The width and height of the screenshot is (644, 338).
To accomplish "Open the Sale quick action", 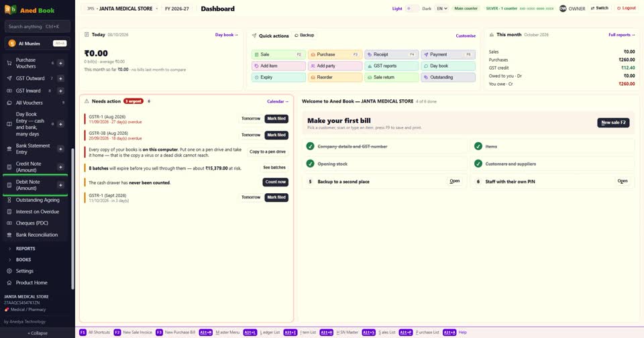I will (x=278, y=54).
